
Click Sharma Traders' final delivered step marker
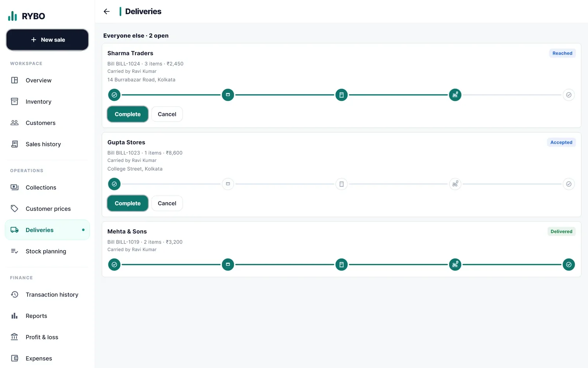pos(569,95)
